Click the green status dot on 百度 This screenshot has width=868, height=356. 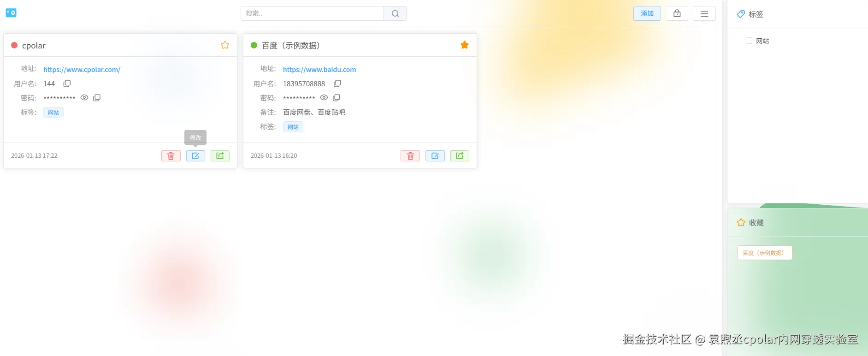[x=254, y=45]
